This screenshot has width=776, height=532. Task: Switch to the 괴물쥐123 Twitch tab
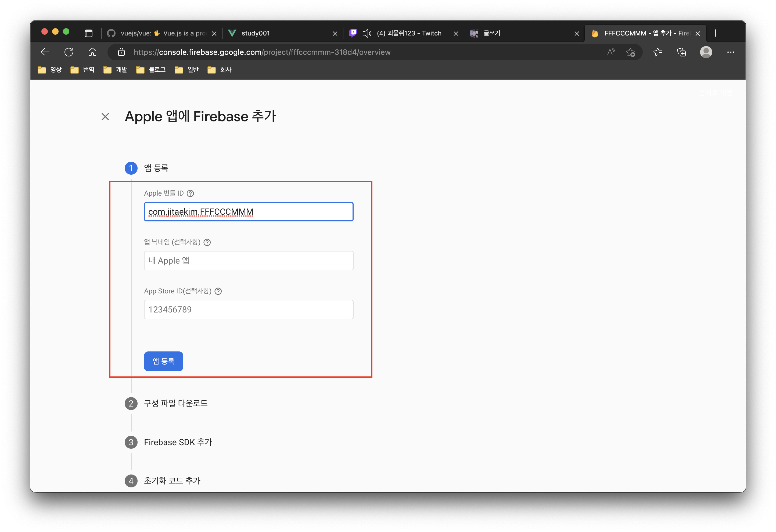pyautogui.click(x=403, y=33)
